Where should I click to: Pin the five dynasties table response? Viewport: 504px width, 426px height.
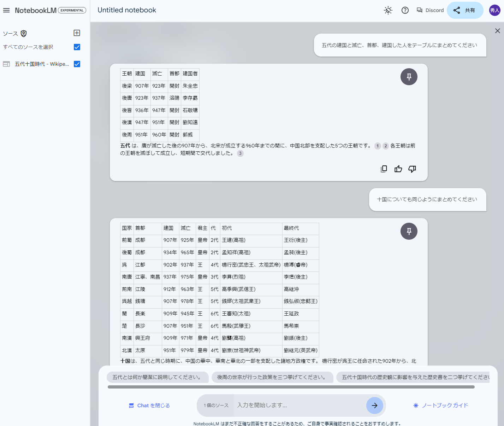click(x=409, y=77)
